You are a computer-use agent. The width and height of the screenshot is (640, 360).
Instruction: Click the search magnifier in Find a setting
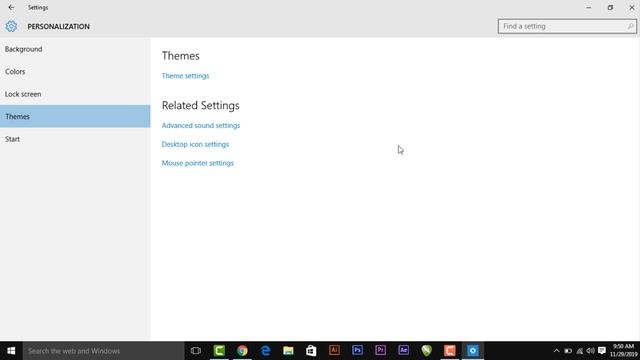coord(630,26)
